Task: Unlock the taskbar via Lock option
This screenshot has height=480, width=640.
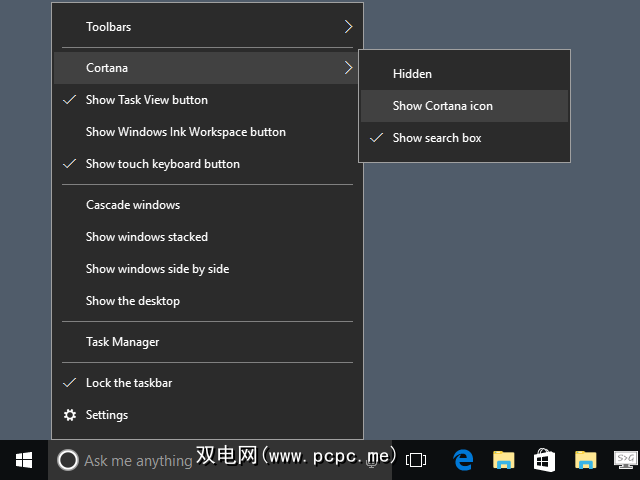Action: [129, 383]
